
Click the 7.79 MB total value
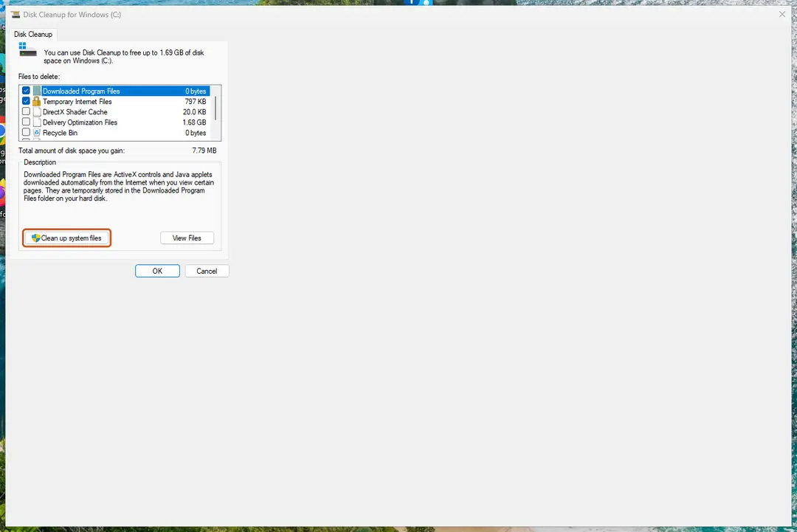click(x=204, y=151)
